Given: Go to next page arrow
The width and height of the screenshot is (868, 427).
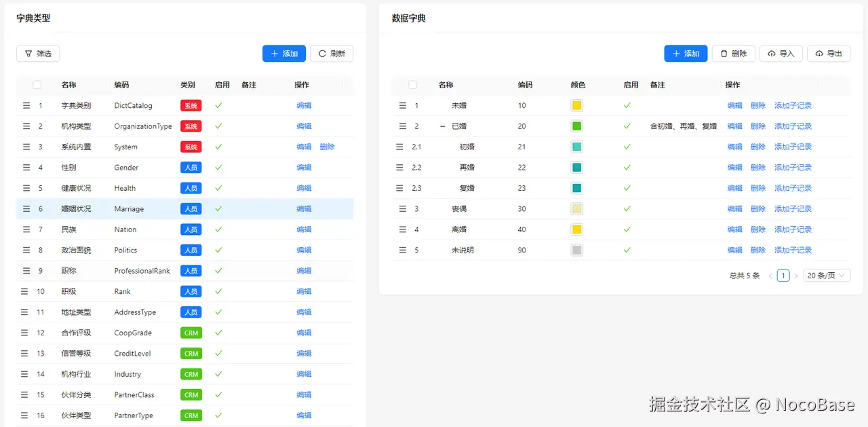Looking at the screenshot, I should pos(796,276).
